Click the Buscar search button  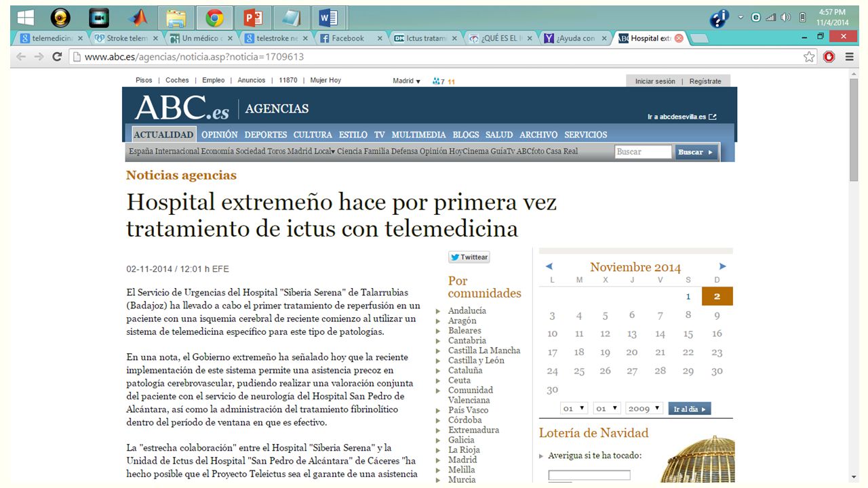[696, 152]
